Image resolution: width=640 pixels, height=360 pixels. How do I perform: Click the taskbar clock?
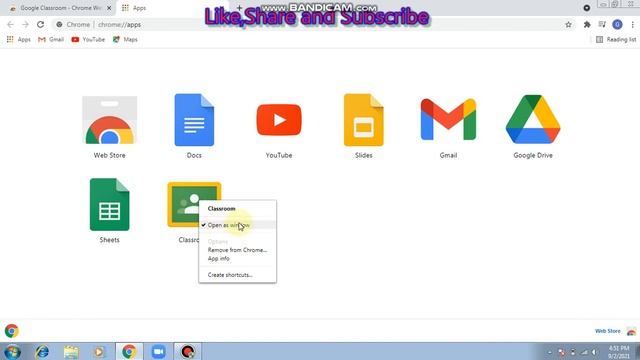(619, 352)
